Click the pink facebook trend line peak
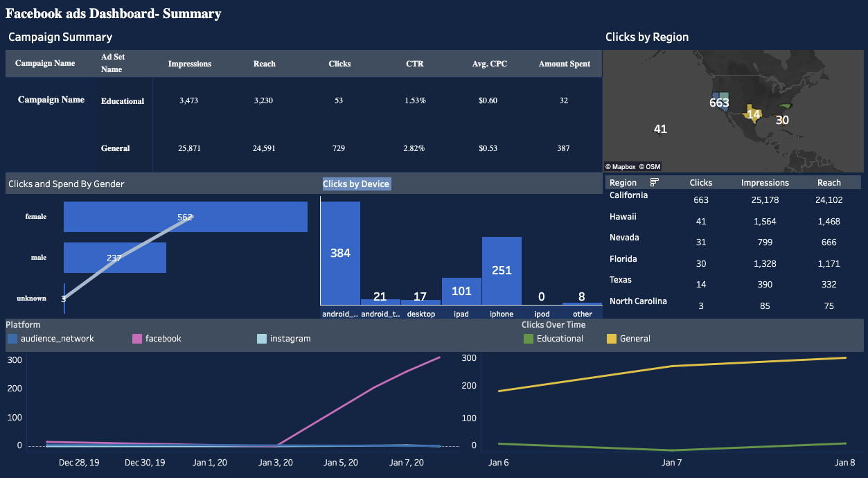The width and height of the screenshot is (868, 478). pyautogui.click(x=438, y=357)
